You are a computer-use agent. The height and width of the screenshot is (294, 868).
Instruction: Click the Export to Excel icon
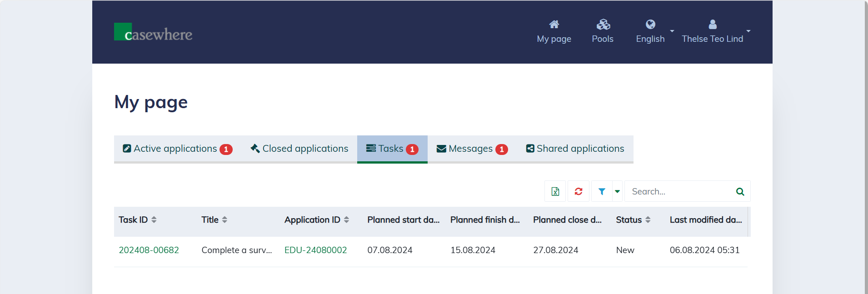(555, 191)
